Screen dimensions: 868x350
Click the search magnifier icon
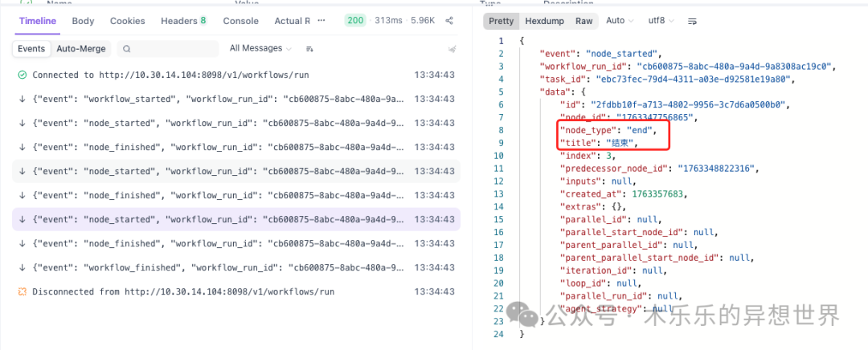(x=127, y=49)
